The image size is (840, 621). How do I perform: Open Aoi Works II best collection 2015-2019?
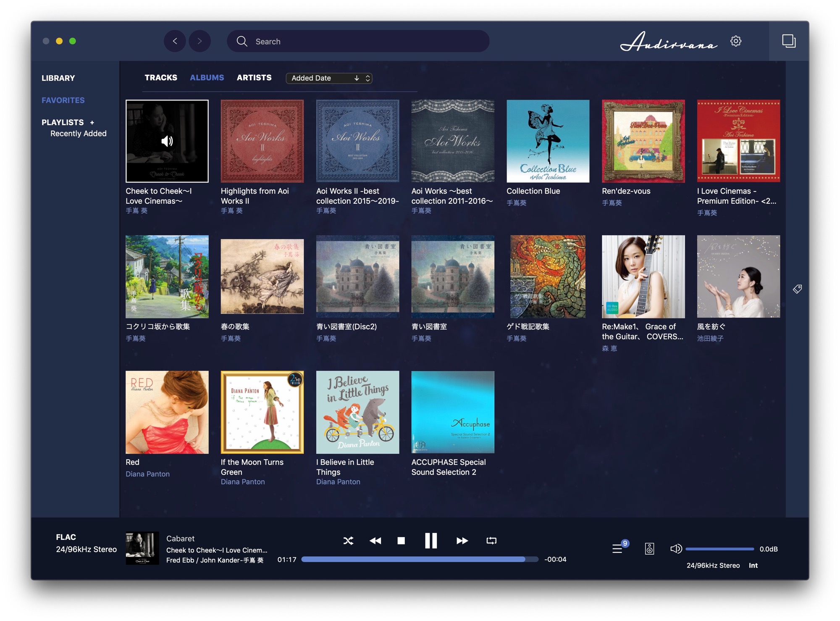(x=357, y=141)
